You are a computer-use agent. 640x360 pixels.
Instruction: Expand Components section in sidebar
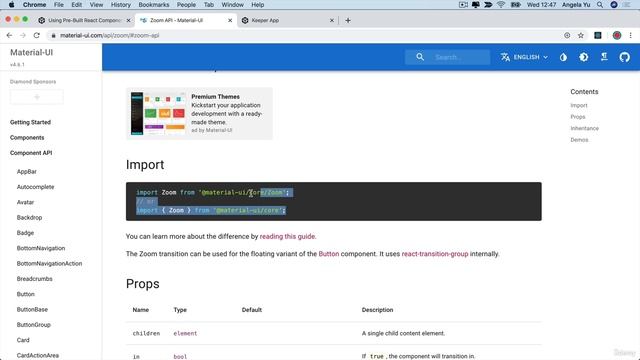point(27,138)
